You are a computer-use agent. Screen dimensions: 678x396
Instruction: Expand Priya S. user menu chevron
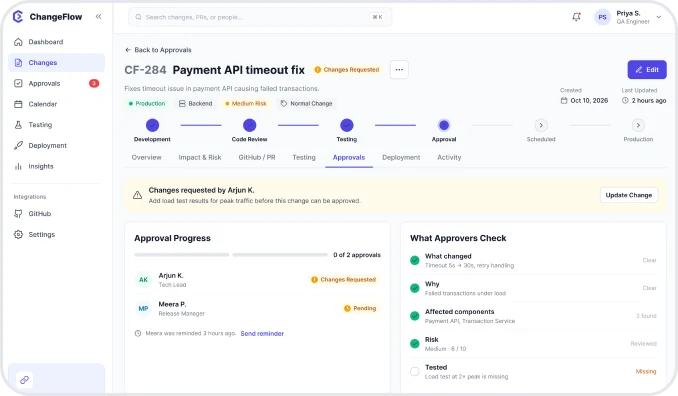tap(659, 17)
